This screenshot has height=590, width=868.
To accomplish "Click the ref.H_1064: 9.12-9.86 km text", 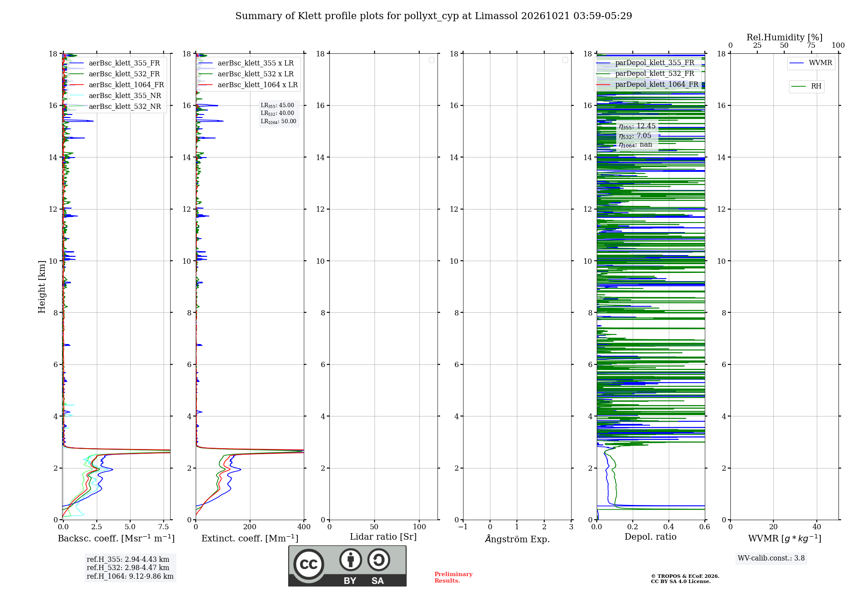I will (x=130, y=577).
